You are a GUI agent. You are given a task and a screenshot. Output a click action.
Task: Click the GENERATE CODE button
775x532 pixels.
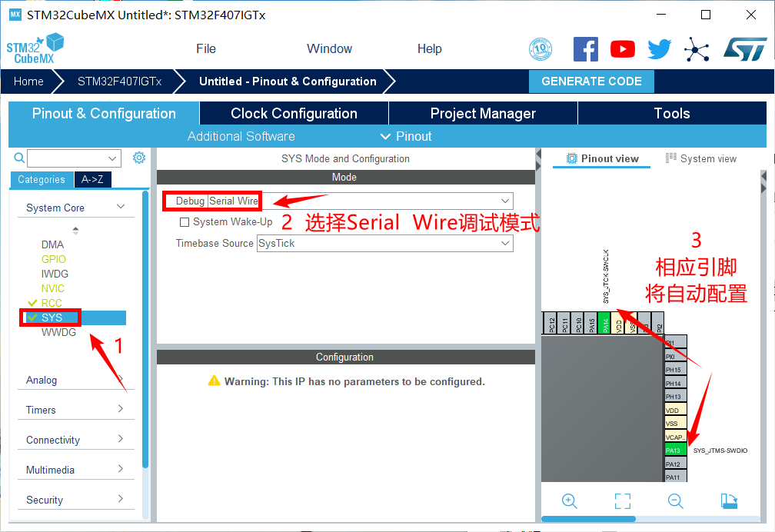tap(591, 81)
